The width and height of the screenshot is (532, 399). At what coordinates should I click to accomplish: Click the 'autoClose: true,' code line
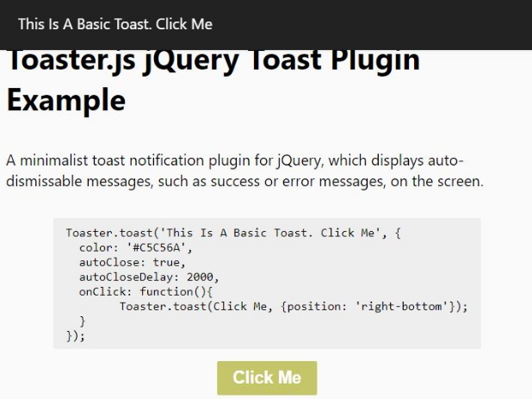pyautogui.click(x=133, y=262)
